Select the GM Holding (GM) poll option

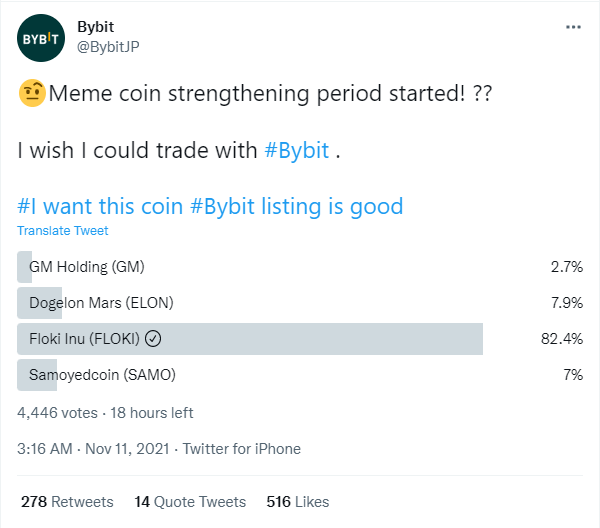coord(300,267)
